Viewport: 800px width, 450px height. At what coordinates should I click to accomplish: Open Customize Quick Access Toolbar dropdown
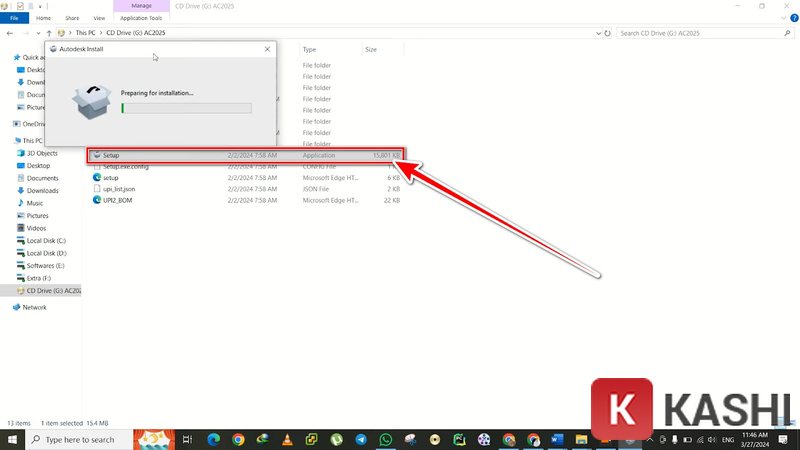coord(40,6)
